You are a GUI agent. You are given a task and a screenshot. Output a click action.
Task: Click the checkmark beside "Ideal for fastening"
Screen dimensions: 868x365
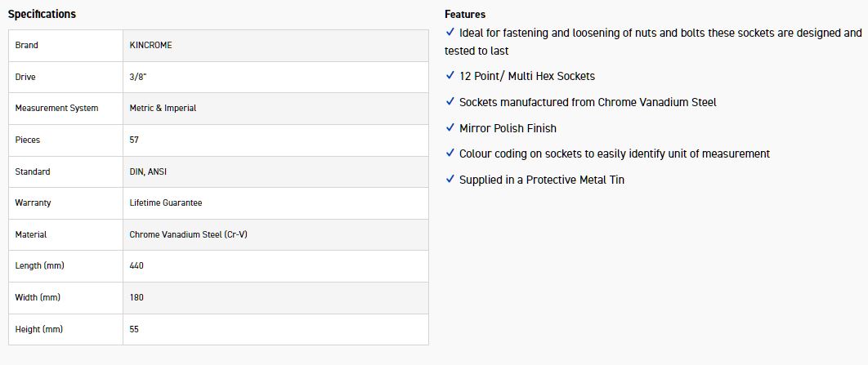tap(450, 32)
